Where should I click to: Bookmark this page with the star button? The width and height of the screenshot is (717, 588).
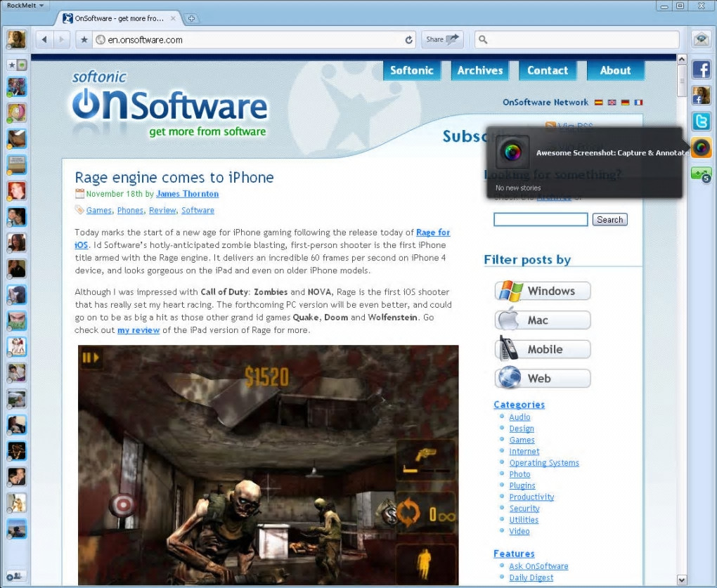pos(84,40)
